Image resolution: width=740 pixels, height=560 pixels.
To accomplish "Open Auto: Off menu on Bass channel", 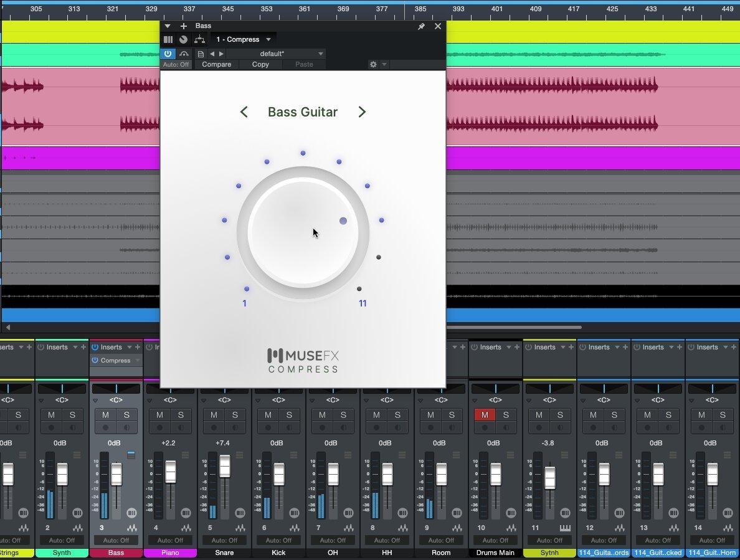I will coord(116,540).
